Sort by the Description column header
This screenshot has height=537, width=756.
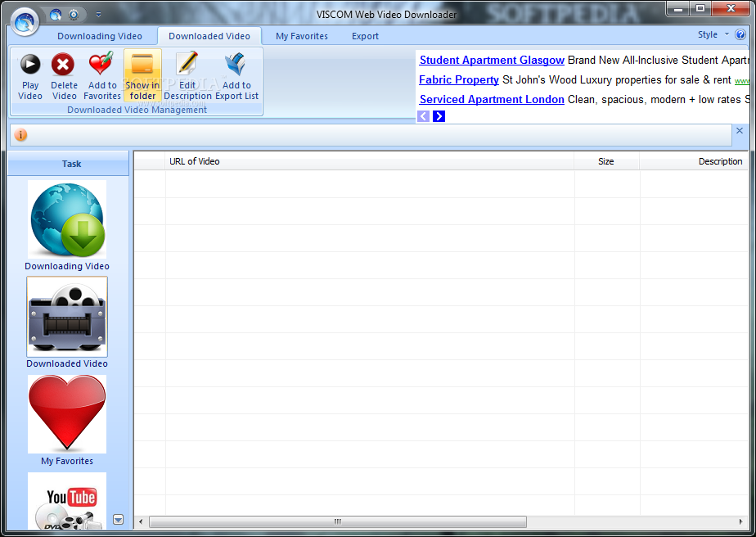(x=694, y=161)
